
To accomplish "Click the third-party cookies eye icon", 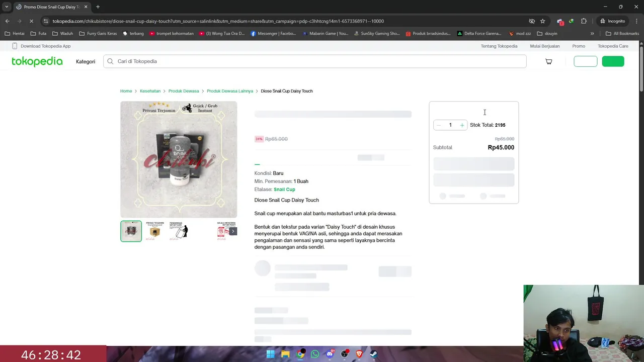I will click(x=532, y=21).
